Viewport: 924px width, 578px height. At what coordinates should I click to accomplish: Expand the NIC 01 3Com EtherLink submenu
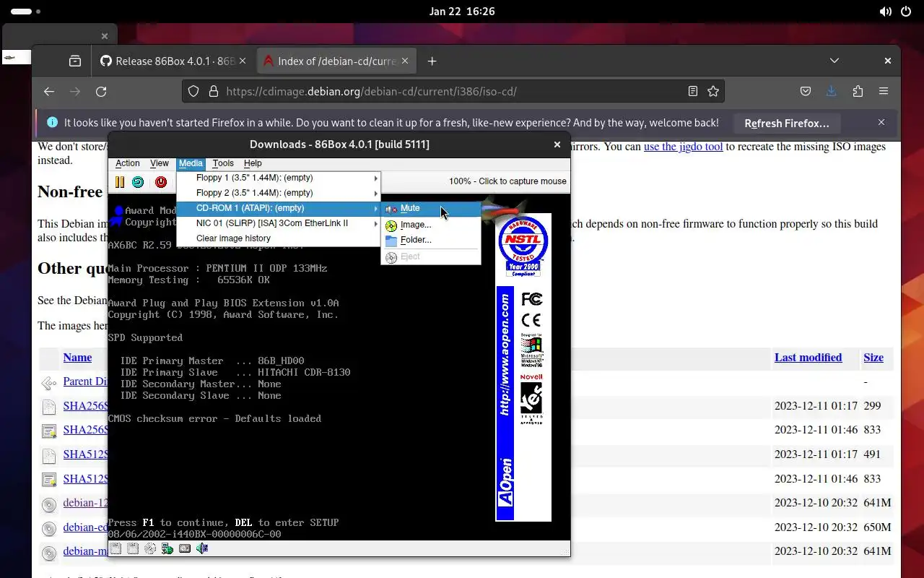(279, 223)
